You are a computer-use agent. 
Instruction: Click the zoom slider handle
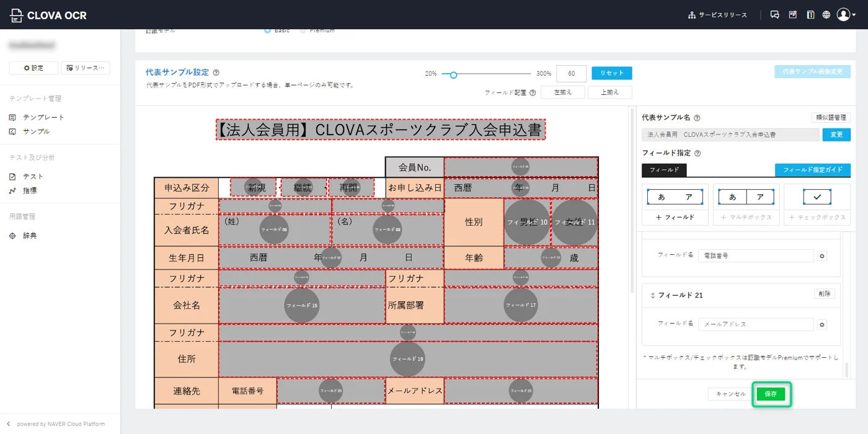[453, 74]
